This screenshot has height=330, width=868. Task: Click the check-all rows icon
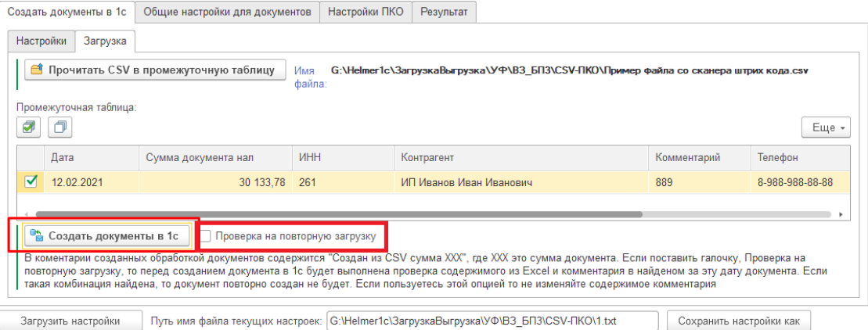28,127
